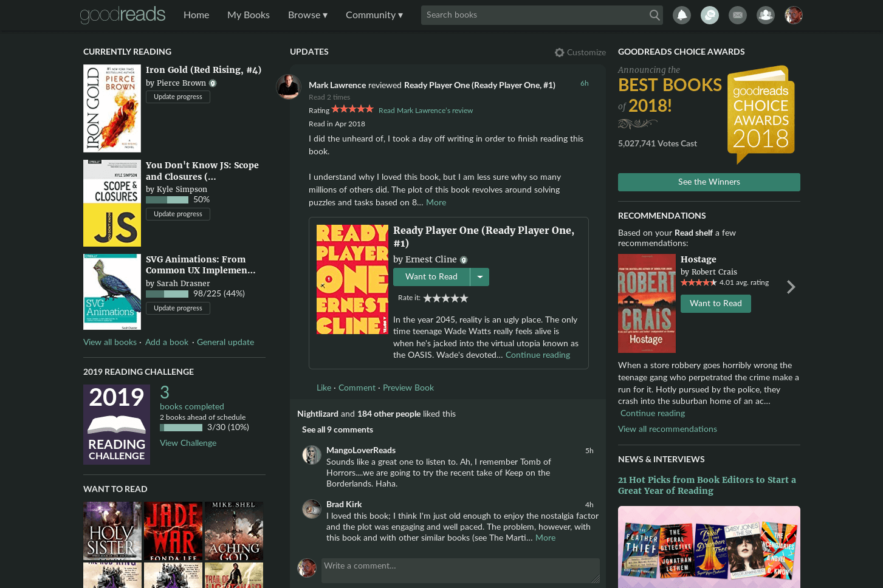This screenshot has width=883, height=588.
Task: Expand Brad Kirk's comment with More
Action: [545, 538]
